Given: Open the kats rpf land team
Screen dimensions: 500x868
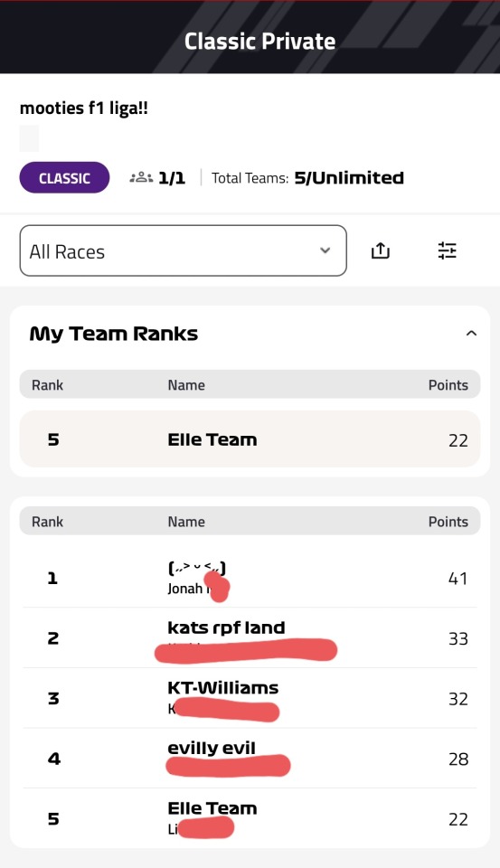Looking at the screenshot, I should pyautogui.click(x=250, y=638).
